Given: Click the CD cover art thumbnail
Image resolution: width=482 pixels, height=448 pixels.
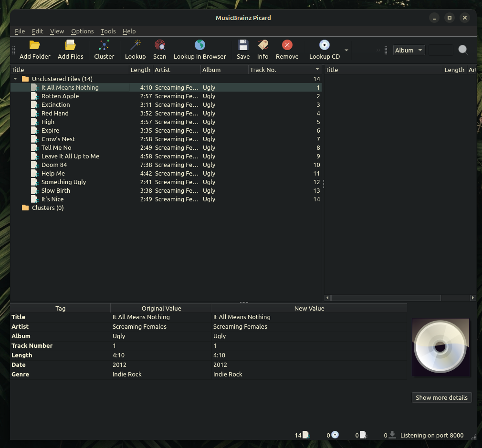Looking at the screenshot, I should (x=440, y=347).
